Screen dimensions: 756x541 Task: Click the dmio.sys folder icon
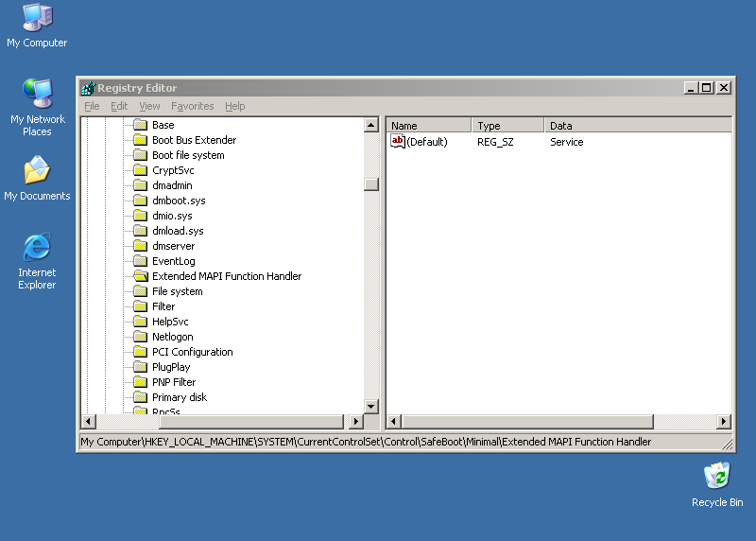pos(140,216)
